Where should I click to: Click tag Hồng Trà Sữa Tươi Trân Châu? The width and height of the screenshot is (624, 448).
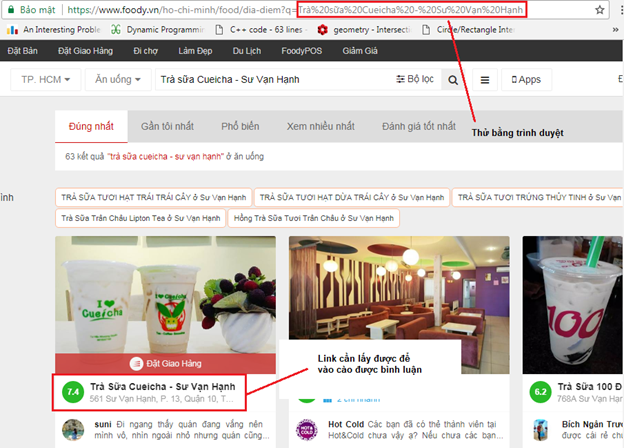point(314,218)
